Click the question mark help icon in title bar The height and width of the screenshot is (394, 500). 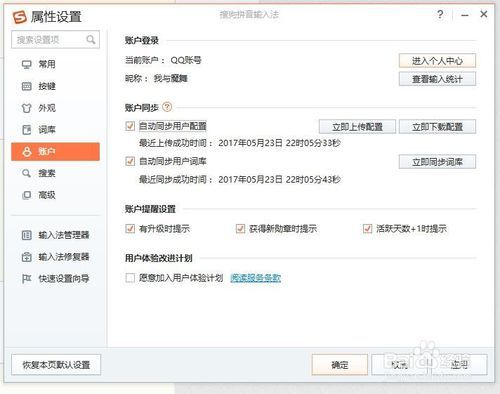[x=440, y=14]
